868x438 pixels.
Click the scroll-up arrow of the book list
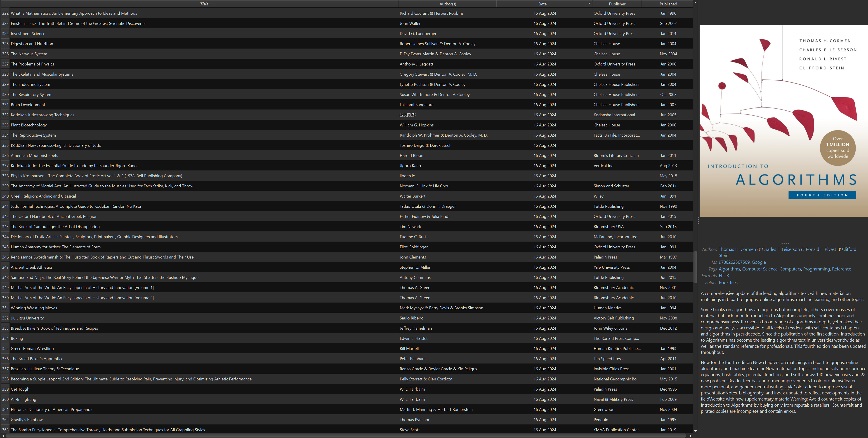695,3
